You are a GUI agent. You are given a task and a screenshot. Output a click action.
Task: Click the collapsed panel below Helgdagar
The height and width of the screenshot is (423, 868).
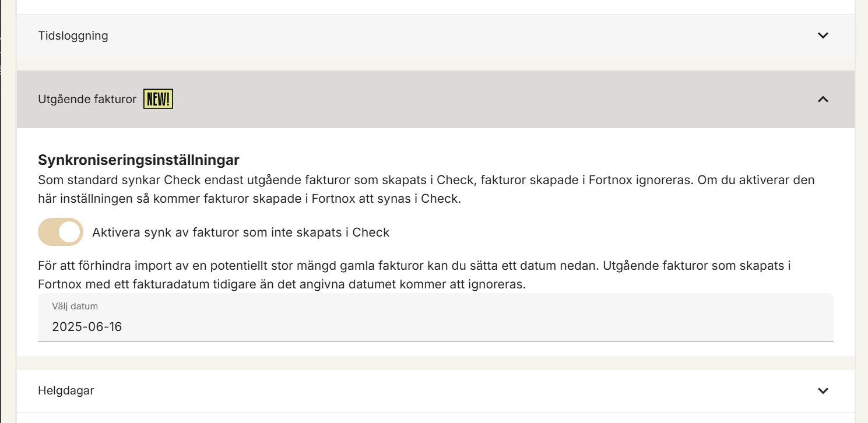coord(435,418)
